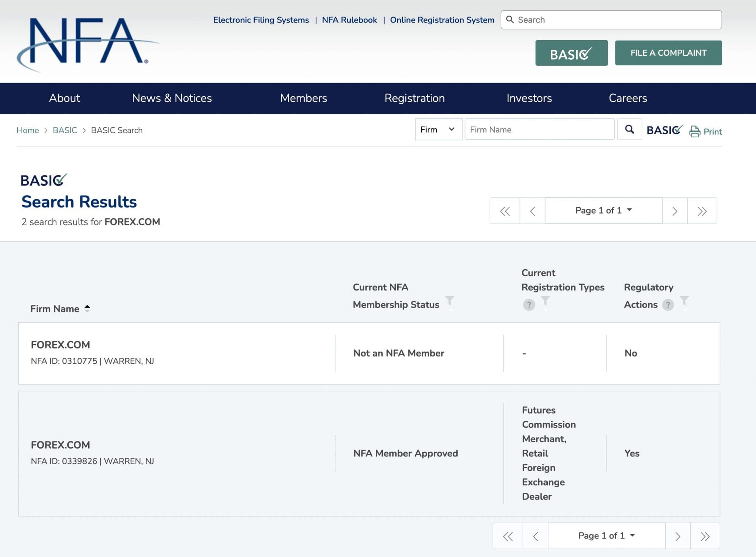Go to the previous page using the bottom pagination

[x=535, y=536]
